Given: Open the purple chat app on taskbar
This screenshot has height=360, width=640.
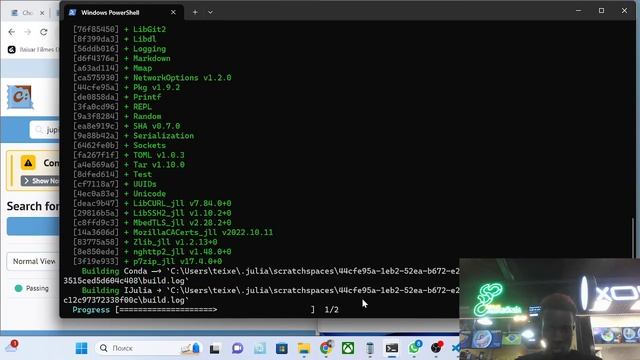Looking at the screenshot, I should pyautogui.click(x=237, y=348).
